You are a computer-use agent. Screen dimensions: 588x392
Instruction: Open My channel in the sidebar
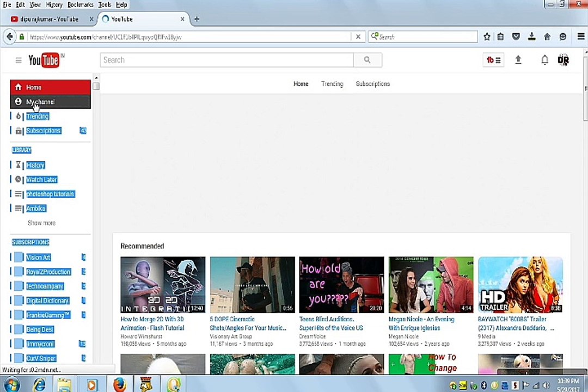tap(50, 102)
